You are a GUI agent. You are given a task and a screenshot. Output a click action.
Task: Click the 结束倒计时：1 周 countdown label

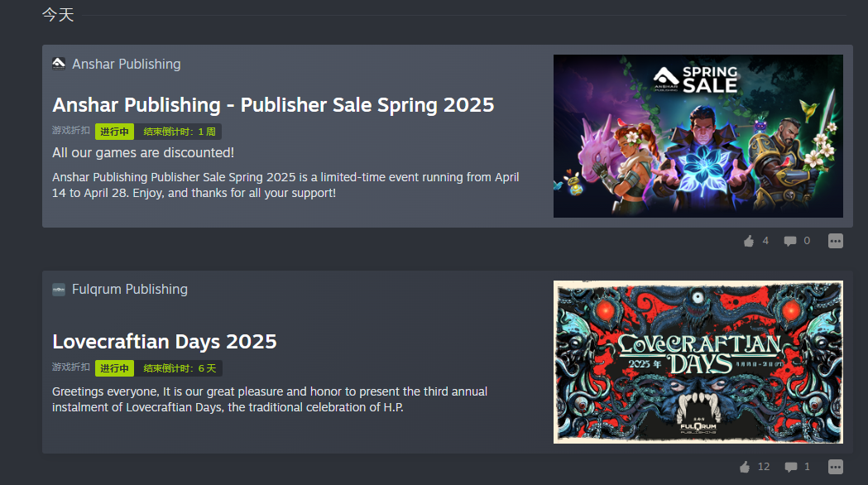(x=180, y=132)
